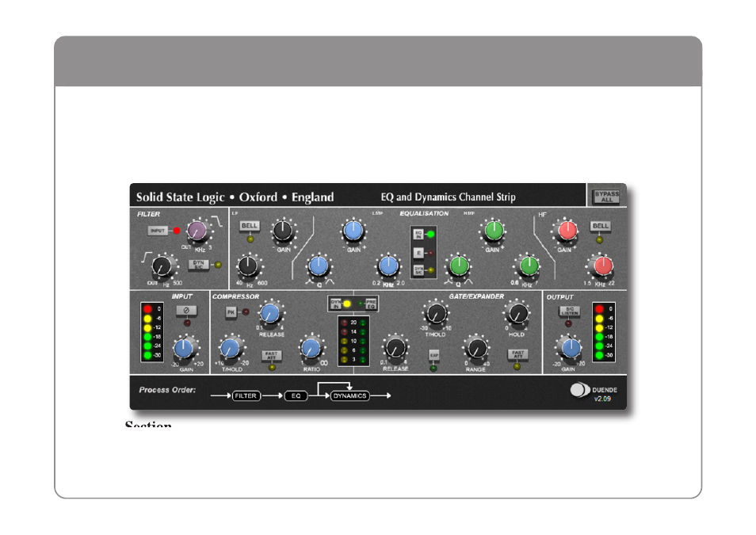Image resolution: width=756 pixels, height=535 pixels.
Task: Toggle the E-series EQ switch
Action: (x=418, y=253)
